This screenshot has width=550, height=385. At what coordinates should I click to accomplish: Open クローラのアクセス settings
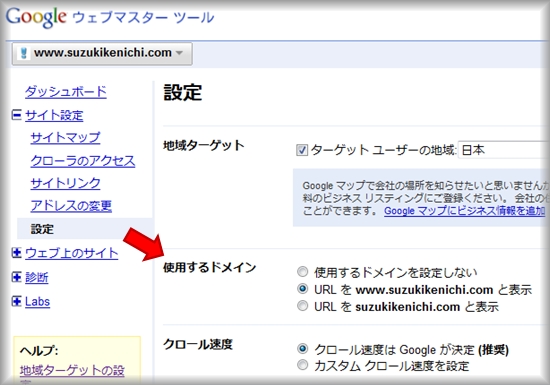point(83,161)
